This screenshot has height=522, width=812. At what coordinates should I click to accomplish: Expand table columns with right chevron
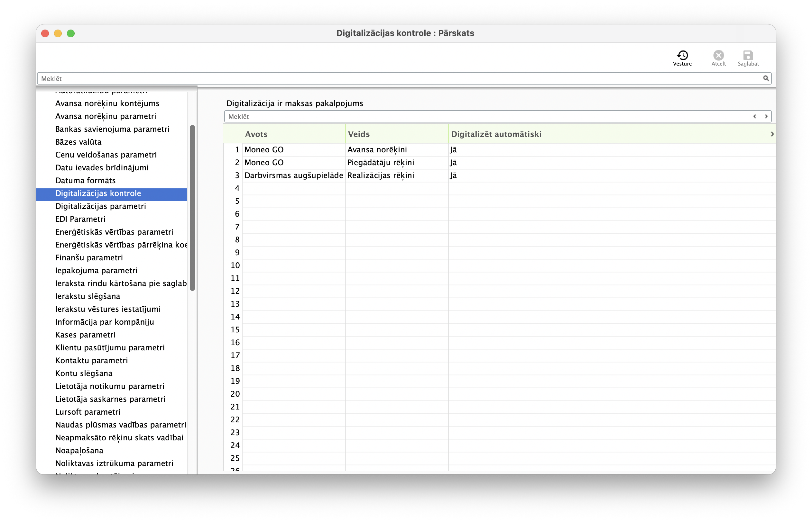click(772, 134)
